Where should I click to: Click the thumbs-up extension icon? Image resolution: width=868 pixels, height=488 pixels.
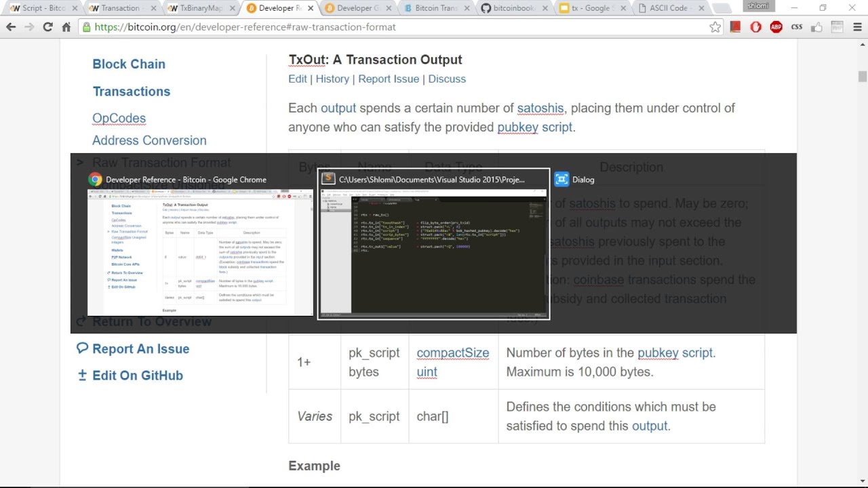817,27
